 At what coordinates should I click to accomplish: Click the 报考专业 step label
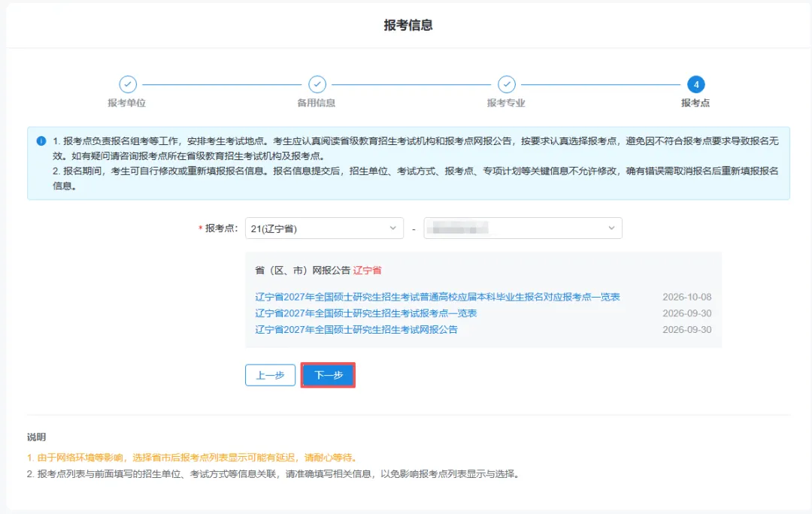(x=506, y=103)
